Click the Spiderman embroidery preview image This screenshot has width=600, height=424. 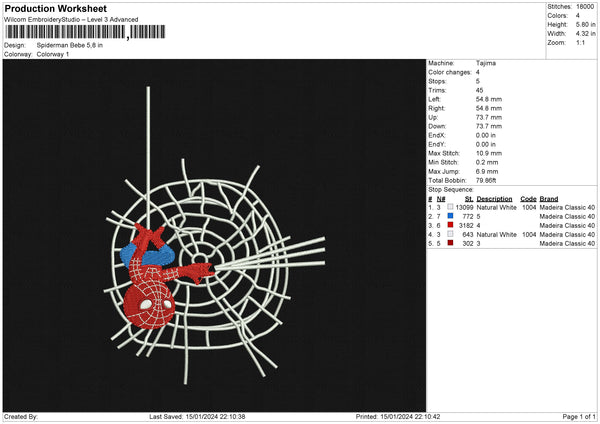[x=214, y=235]
